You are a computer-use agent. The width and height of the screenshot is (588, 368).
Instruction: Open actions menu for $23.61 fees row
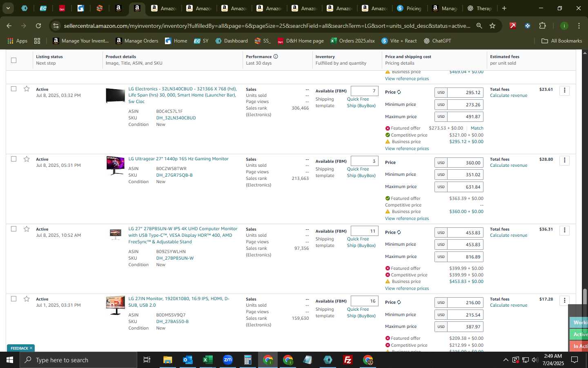point(564,90)
